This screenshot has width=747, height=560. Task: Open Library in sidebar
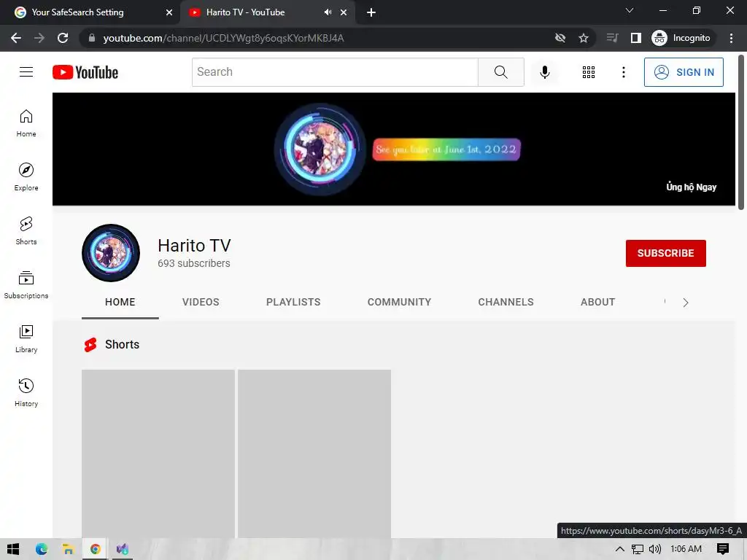[26, 339]
